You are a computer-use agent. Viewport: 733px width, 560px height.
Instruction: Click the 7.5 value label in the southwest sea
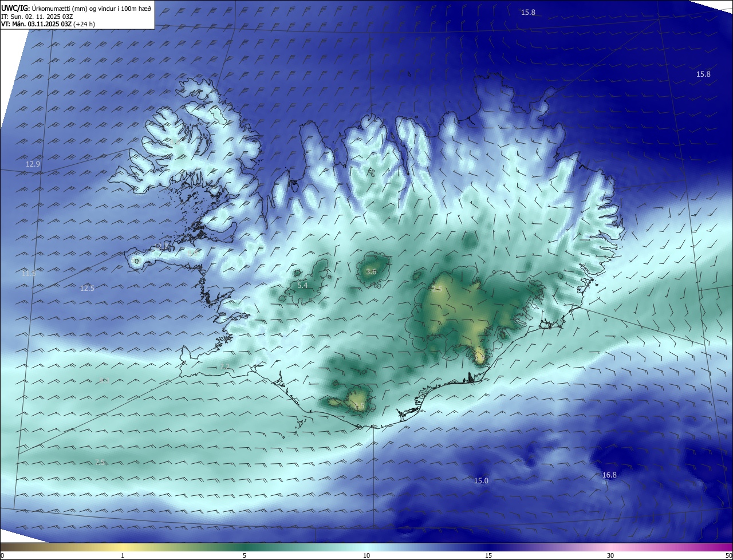(100, 462)
